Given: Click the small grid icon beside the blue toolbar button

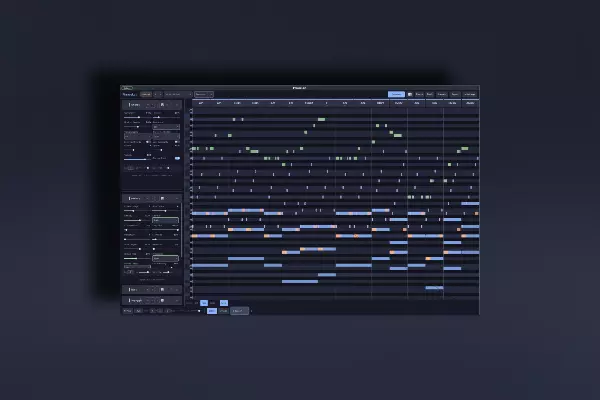Looking at the screenshot, I should (x=410, y=94).
